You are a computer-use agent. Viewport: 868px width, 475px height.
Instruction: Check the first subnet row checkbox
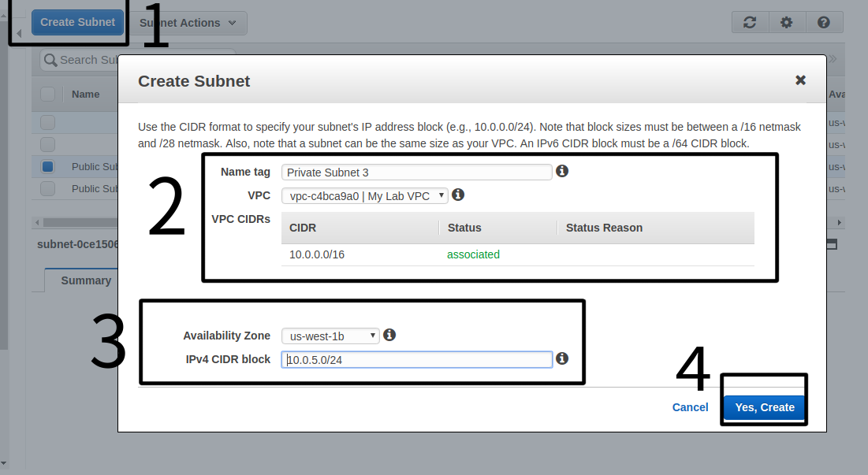click(x=47, y=122)
